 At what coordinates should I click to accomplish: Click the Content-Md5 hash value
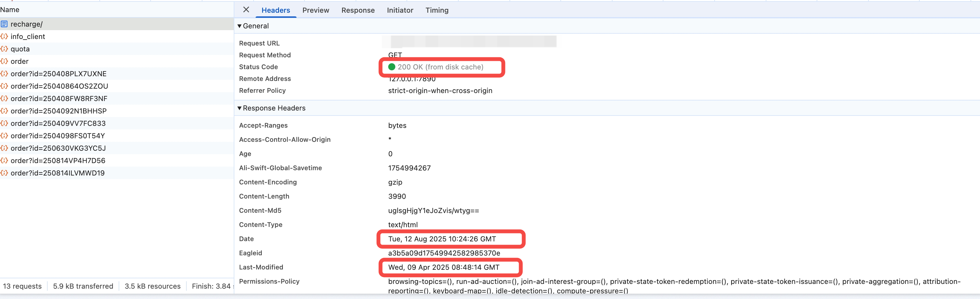pos(433,210)
